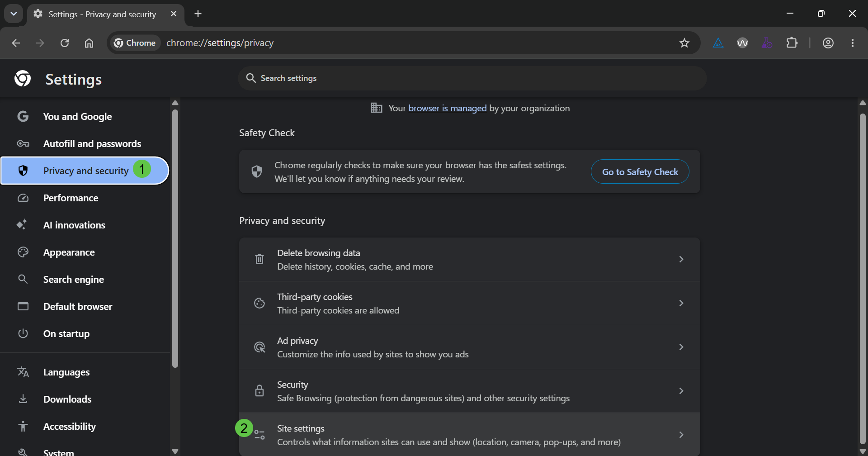This screenshot has width=868, height=456.
Task: Open Performance settings
Action: [85, 198]
